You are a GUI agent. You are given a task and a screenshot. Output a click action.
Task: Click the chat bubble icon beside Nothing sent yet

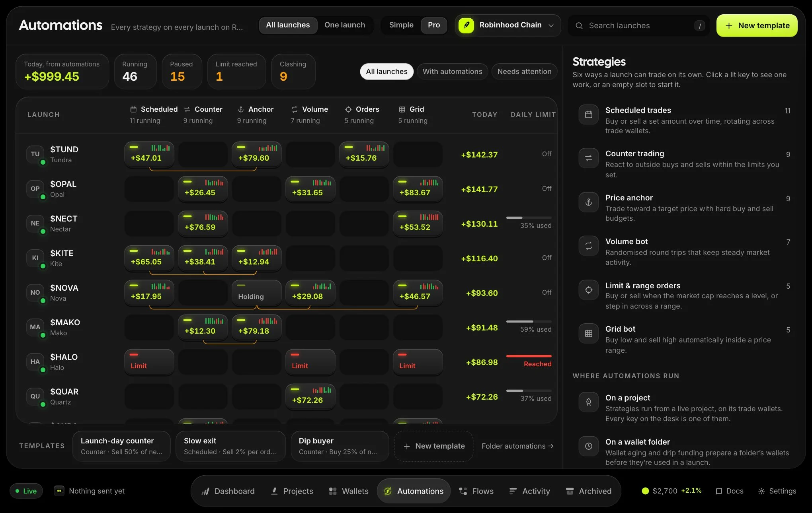coord(59,491)
